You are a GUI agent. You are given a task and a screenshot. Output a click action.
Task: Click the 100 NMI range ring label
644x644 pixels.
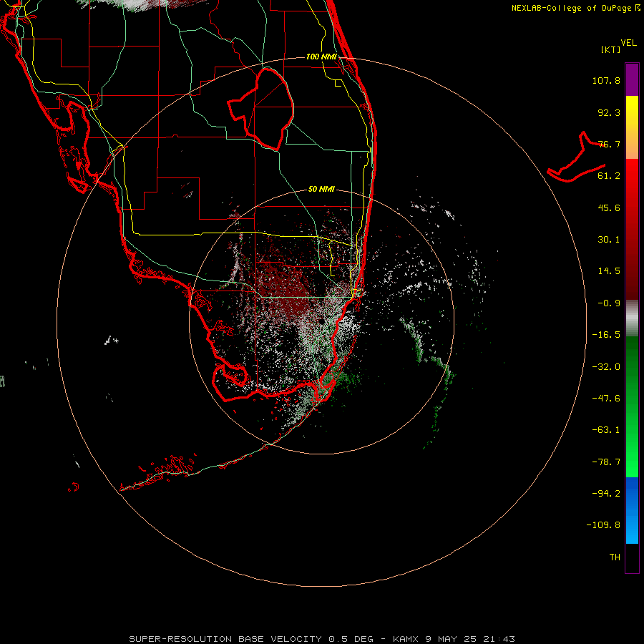(x=321, y=57)
